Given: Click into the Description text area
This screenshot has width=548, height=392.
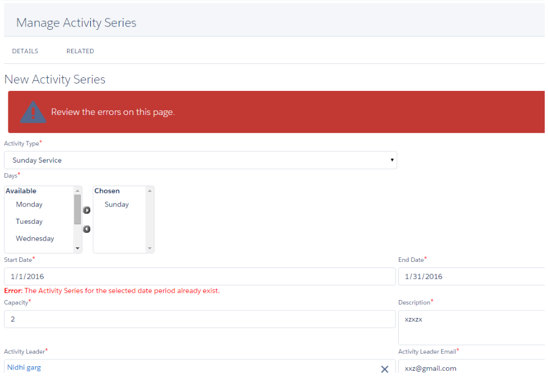Looking at the screenshot, I should [471, 328].
